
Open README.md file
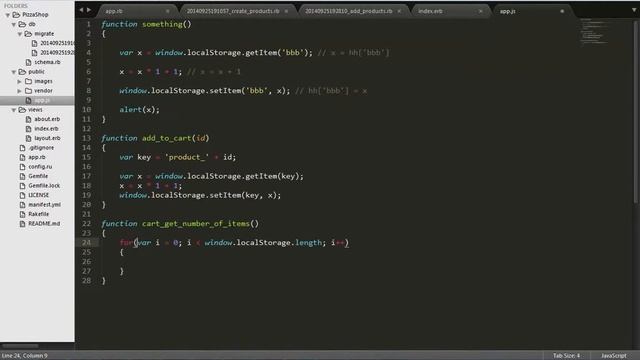click(x=44, y=224)
